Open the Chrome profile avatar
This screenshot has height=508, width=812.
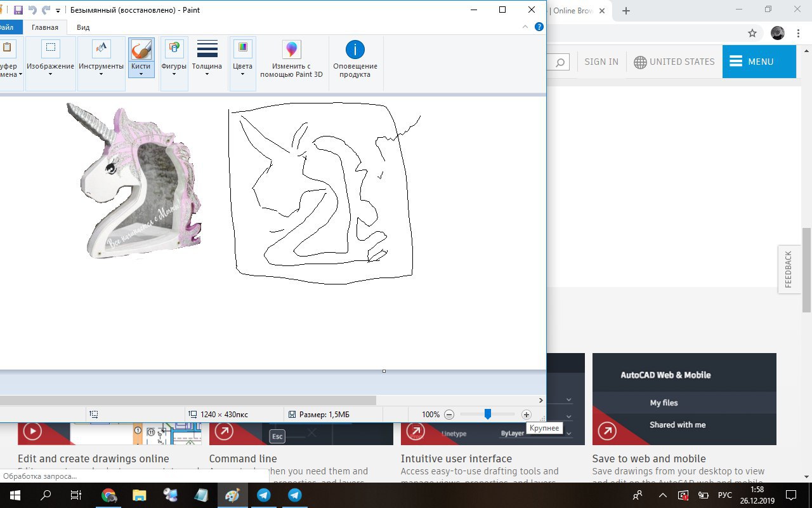pos(777,33)
